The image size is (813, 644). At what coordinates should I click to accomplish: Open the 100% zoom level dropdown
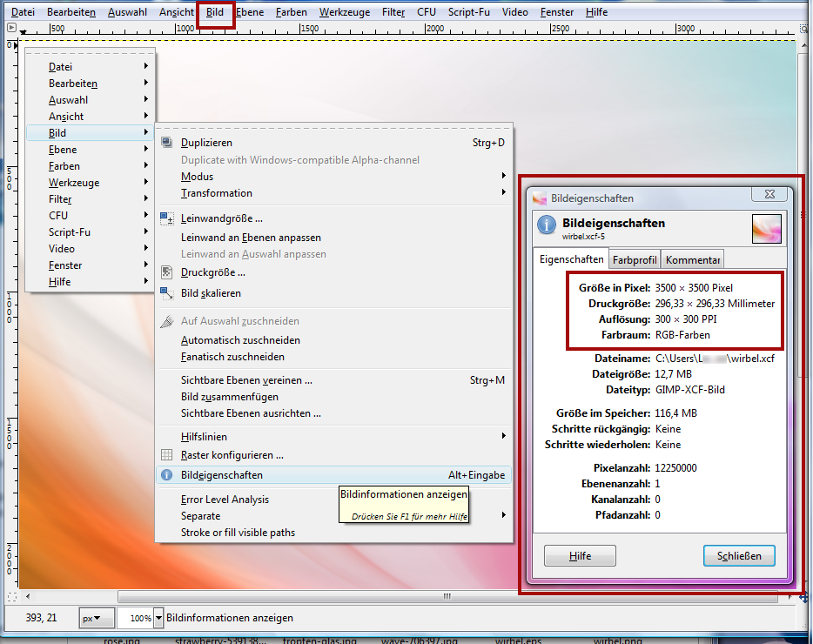(158, 618)
